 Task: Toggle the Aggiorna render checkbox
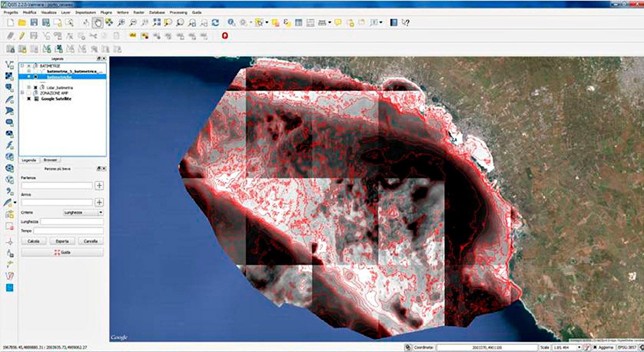[x=595, y=348]
